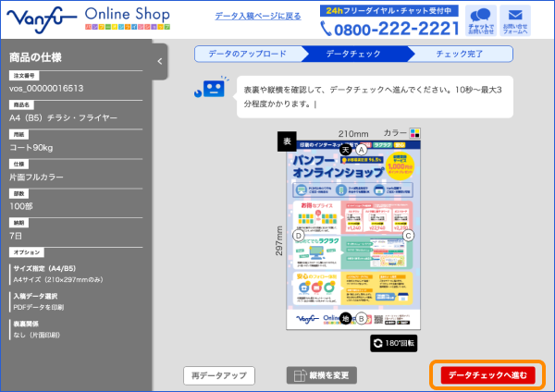Click the circled B marker
The image size is (555, 392).
point(361,318)
